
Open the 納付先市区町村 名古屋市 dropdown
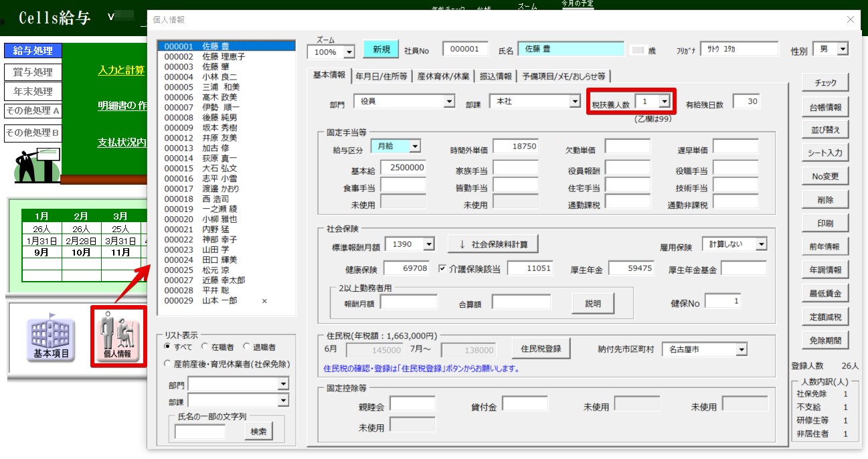pyautogui.click(x=741, y=349)
